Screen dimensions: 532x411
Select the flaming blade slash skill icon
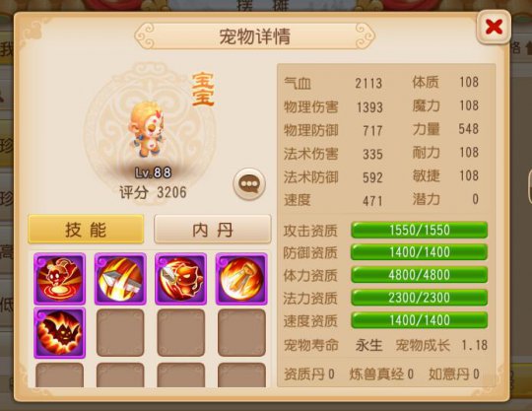(120, 279)
